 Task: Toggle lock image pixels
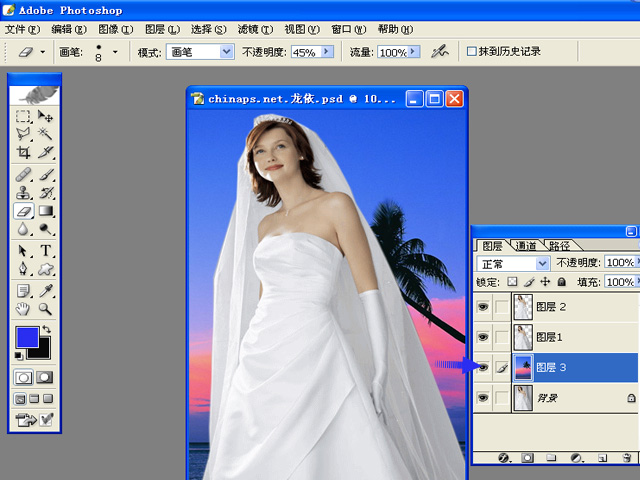tap(529, 282)
